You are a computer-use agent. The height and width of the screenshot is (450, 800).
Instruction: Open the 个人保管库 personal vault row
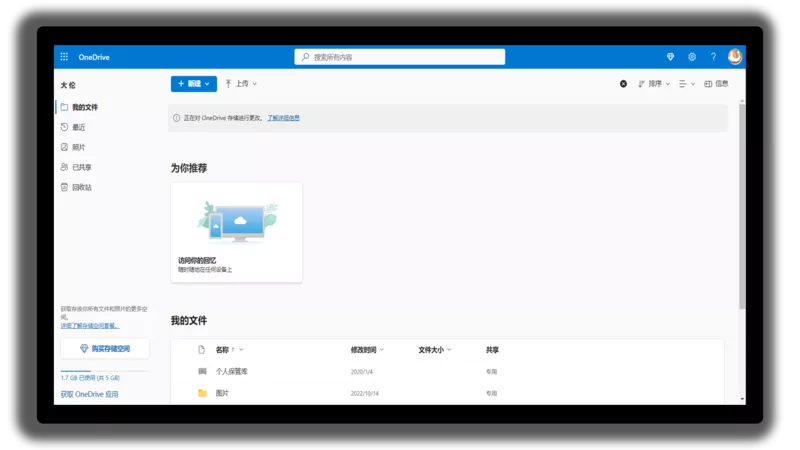447,371
